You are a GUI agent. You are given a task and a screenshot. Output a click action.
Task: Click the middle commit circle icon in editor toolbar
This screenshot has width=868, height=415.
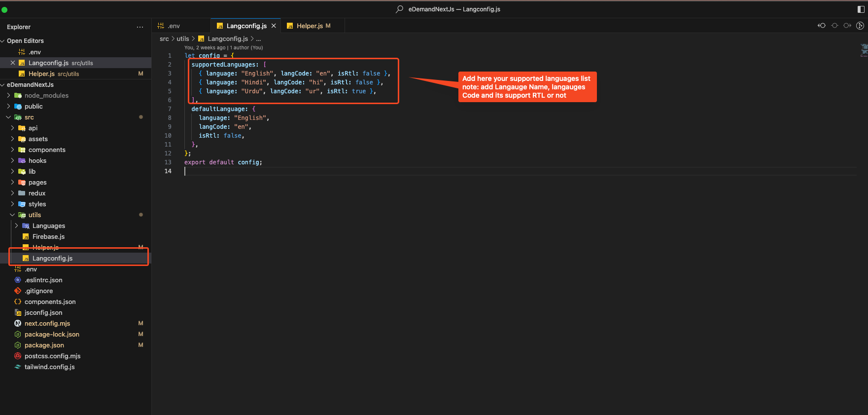[x=834, y=26]
